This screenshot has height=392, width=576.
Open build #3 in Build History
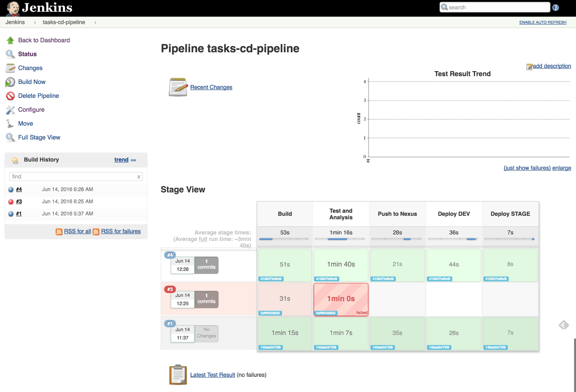point(19,201)
